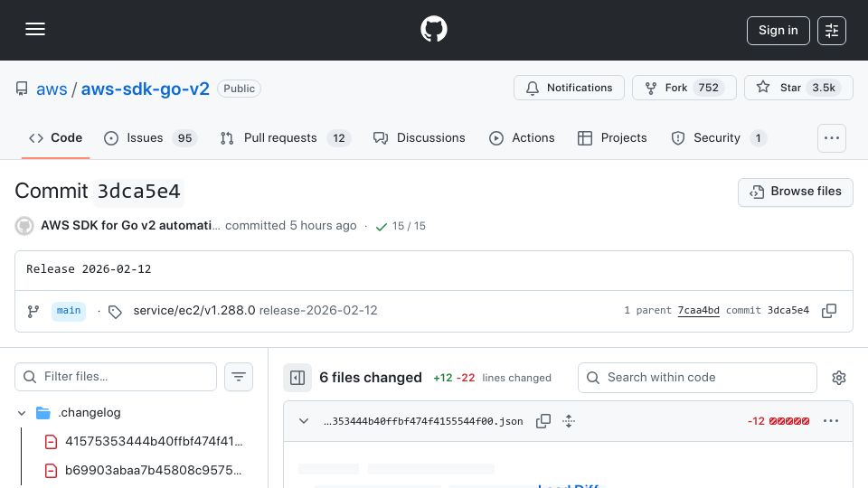This screenshot has width=868, height=488.
Task: Click the commit hash 3dca5e4 heading
Action: pyautogui.click(x=138, y=192)
